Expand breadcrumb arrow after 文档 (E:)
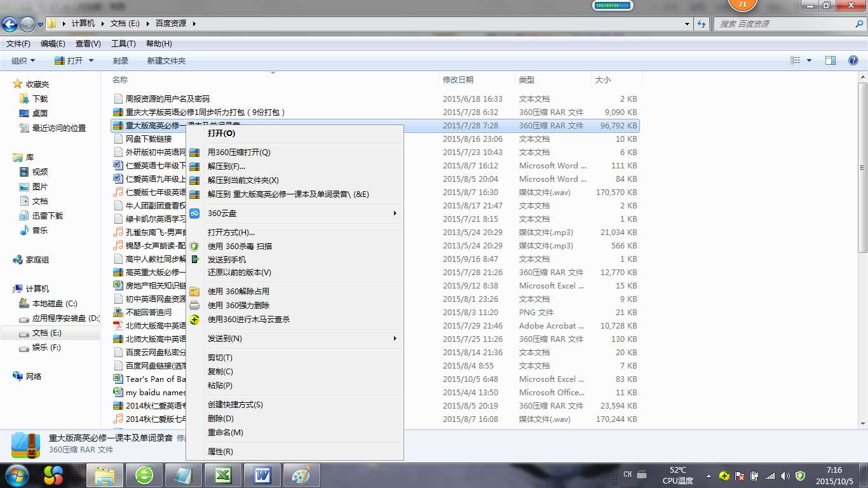 pyautogui.click(x=147, y=24)
